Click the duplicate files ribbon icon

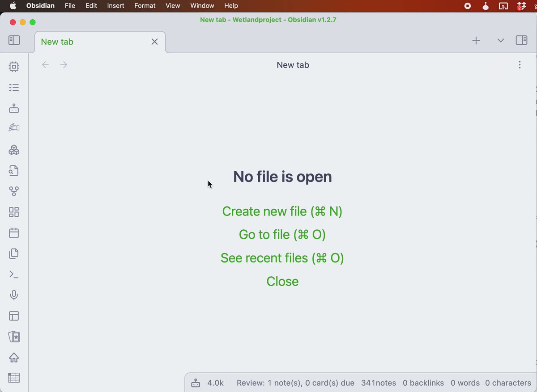(14, 253)
